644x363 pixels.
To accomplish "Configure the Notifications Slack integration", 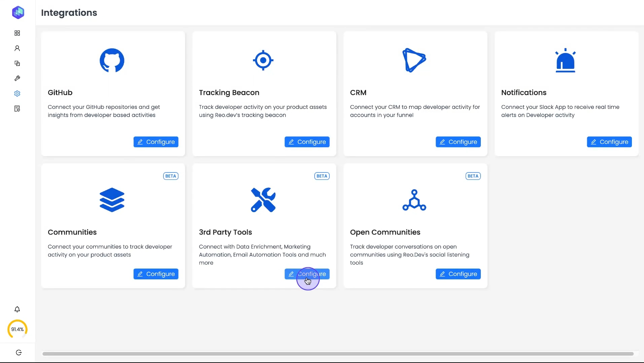I will click(x=609, y=142).
